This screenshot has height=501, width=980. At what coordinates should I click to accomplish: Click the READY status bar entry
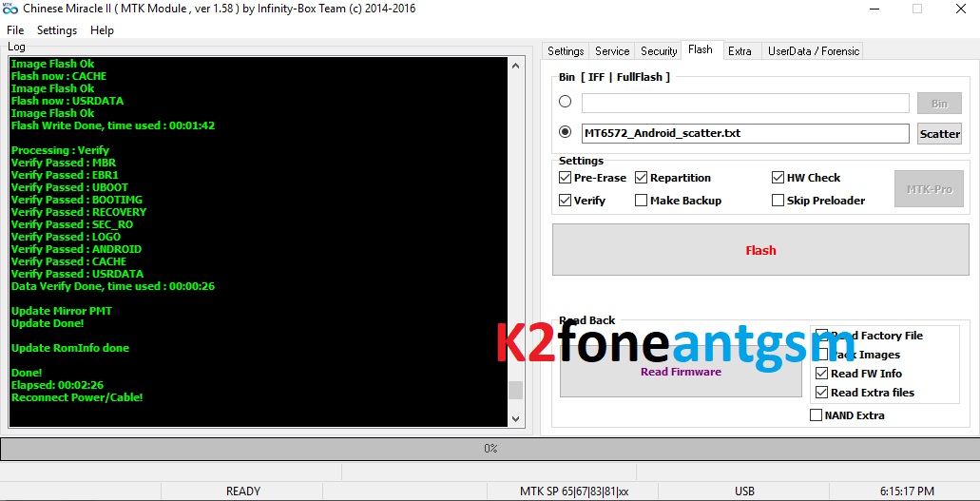[242, 491]
